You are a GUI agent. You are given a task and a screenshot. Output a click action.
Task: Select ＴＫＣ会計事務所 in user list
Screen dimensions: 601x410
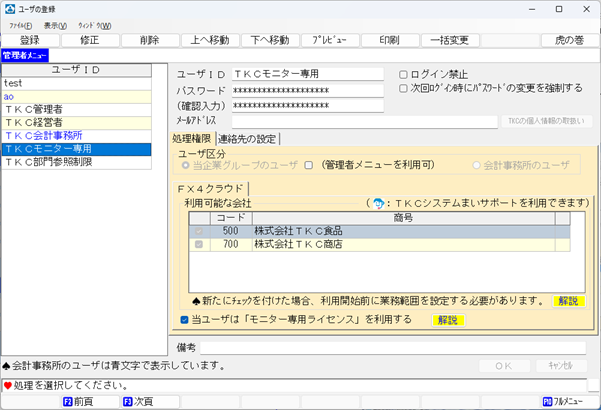pyautogui.click(x=76, y=136)
